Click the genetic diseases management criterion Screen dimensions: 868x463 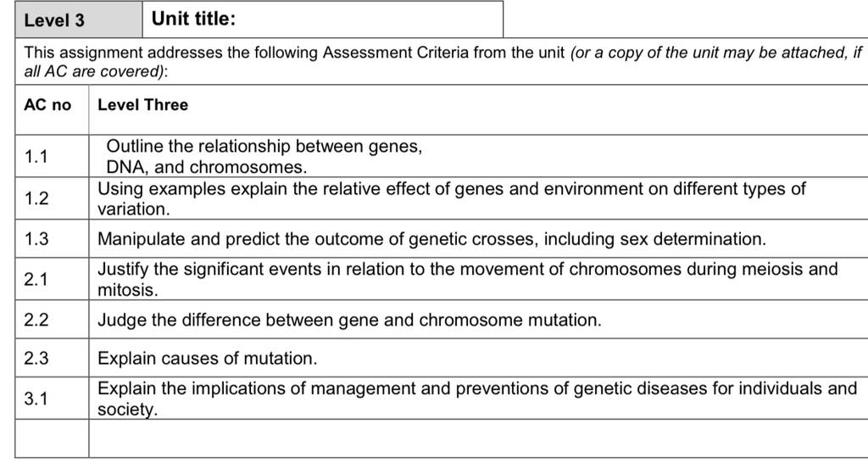pos(477,399)
